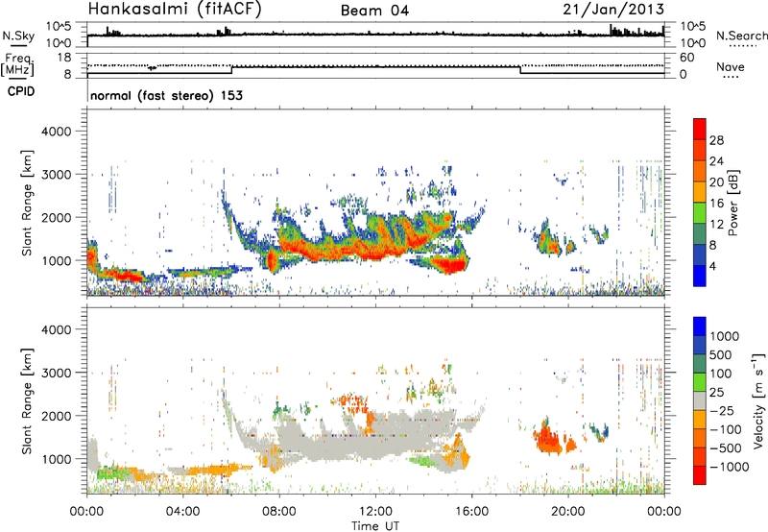Click the '20' tick on power scale

pyautogui.click(x=716, y=182)
